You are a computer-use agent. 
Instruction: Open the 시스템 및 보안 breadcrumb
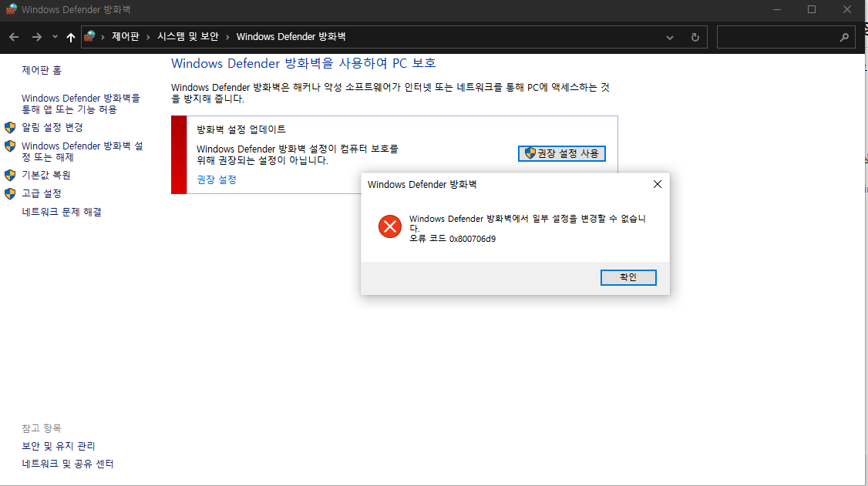point(187,36)
